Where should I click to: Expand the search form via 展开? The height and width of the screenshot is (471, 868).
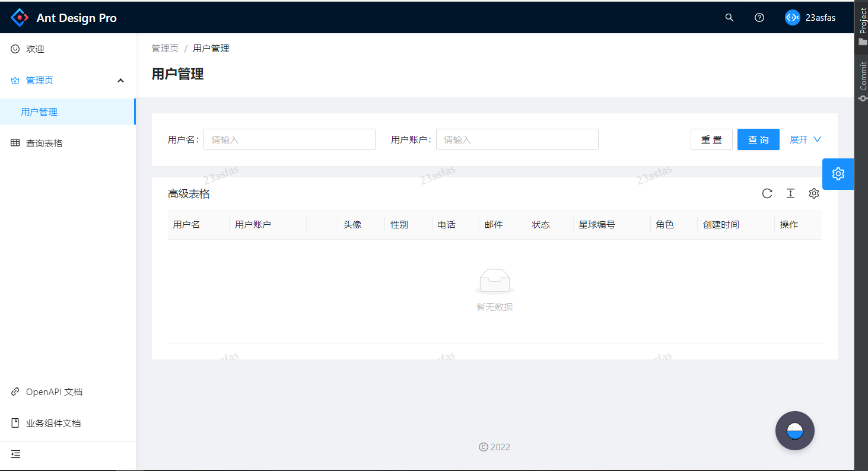805,139
